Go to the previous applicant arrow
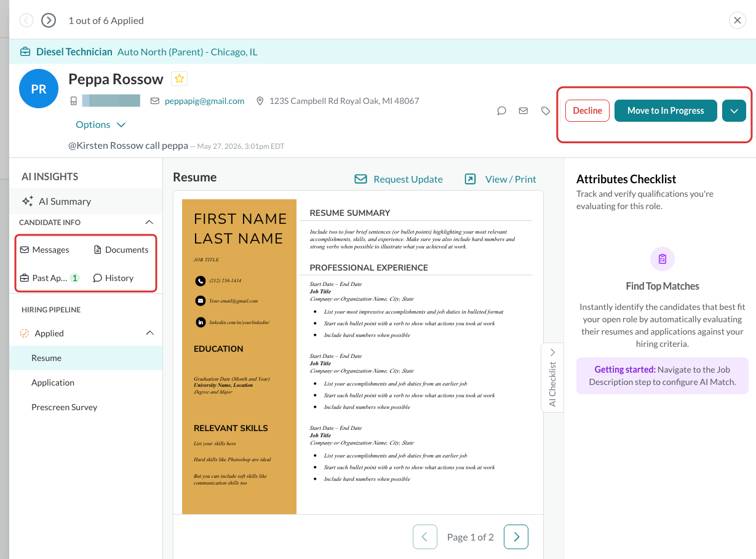 [x=26, y=20]
